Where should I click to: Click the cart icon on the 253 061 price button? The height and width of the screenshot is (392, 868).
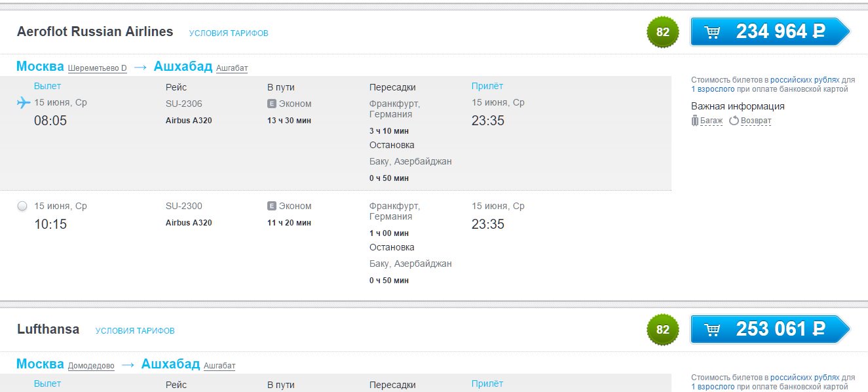click(712, 329)
